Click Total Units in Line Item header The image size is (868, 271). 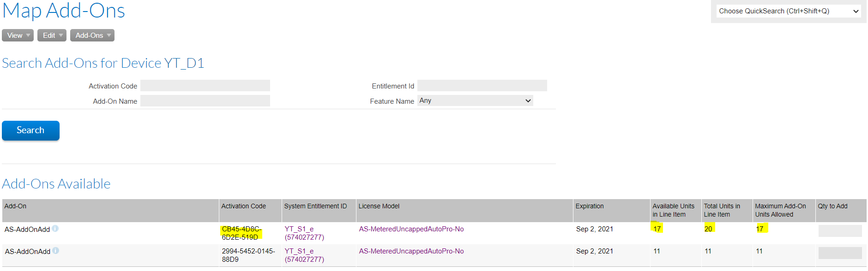coord(727,211)
